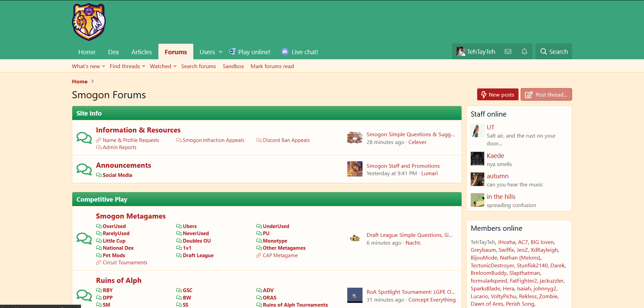Open Discord Ban Appeals subforum
This screenshot has width=644, height=308.
(286, 140)
